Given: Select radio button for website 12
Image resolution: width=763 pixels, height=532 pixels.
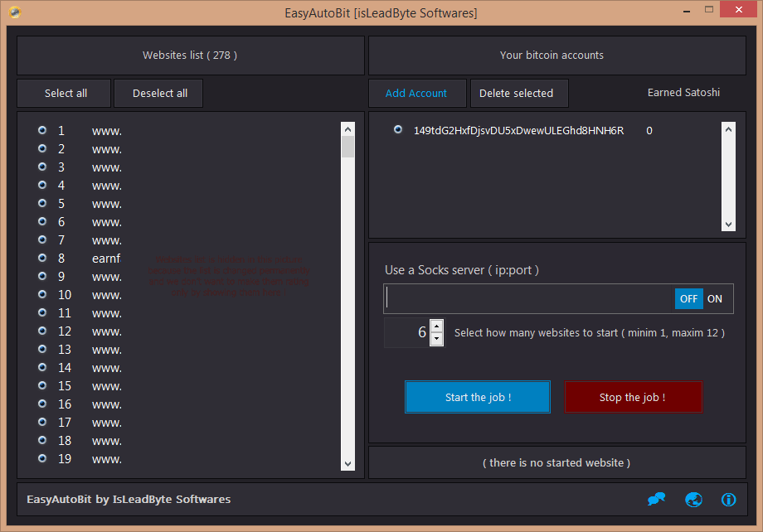Looking at the screenshot, I should [x=42, y=331].
